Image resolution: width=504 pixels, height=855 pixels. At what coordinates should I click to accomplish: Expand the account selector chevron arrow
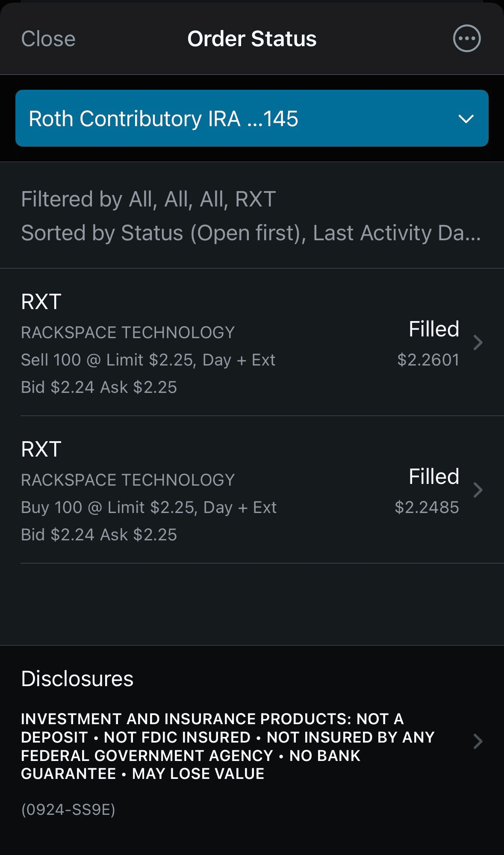466,119
